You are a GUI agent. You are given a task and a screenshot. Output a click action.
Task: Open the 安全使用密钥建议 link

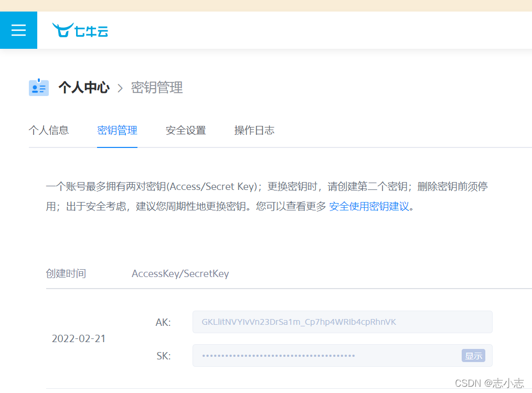[x=369, y=206]
